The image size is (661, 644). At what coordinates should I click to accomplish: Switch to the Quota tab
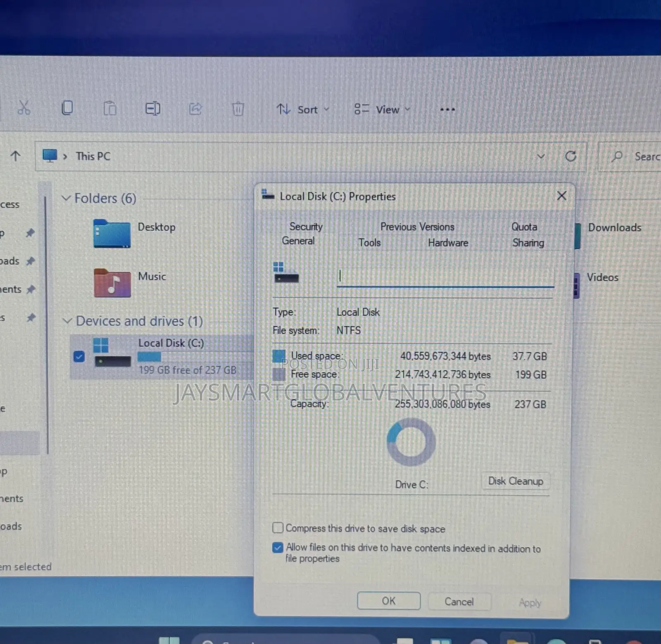(x=524, y=227)
